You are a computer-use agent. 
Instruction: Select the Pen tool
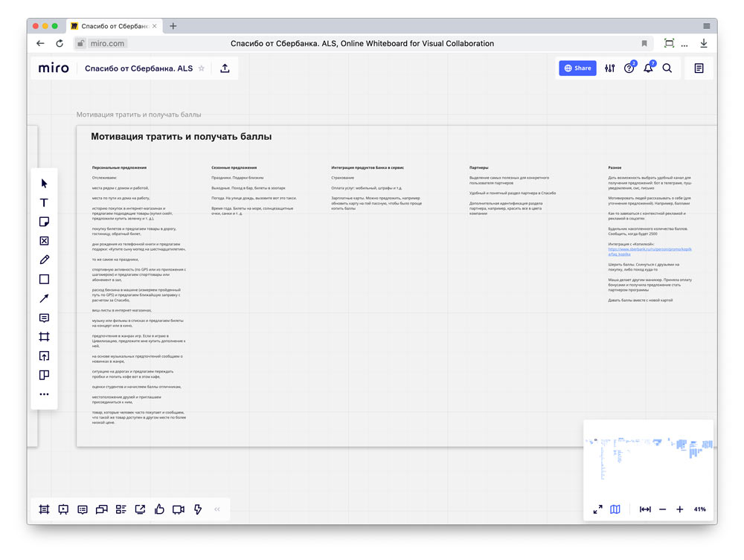click(44, 259)
